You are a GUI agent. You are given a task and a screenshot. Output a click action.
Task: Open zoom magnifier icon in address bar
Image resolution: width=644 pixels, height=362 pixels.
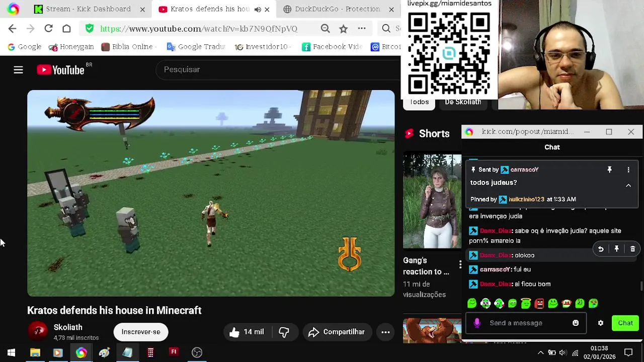326,29
